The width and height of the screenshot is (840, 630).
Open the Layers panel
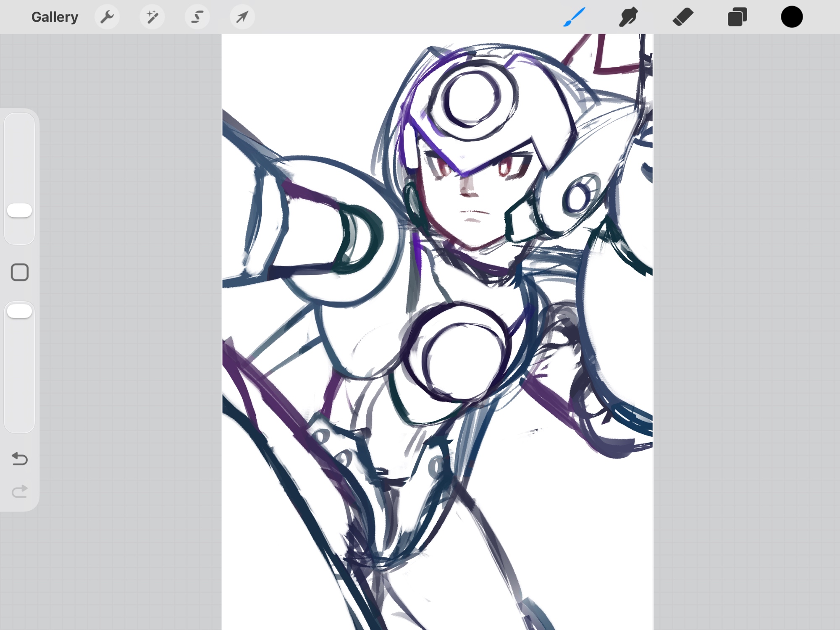(737, 17)
